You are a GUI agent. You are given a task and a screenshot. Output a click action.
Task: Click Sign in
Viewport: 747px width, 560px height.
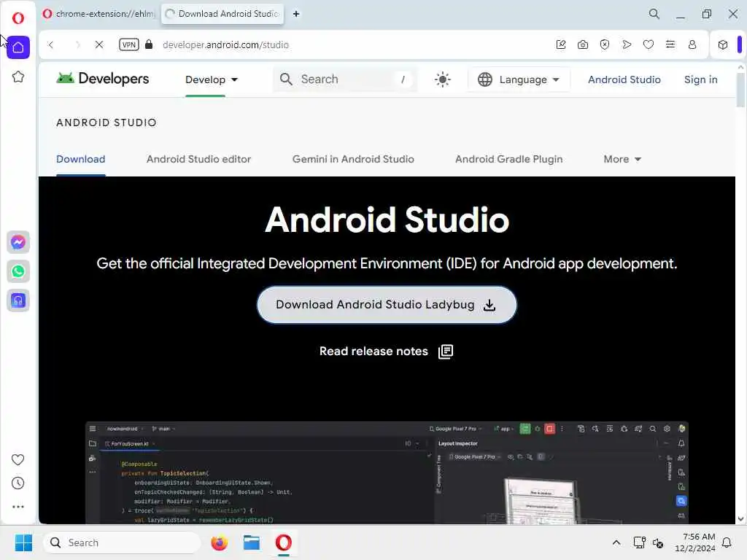click(700, 79)
